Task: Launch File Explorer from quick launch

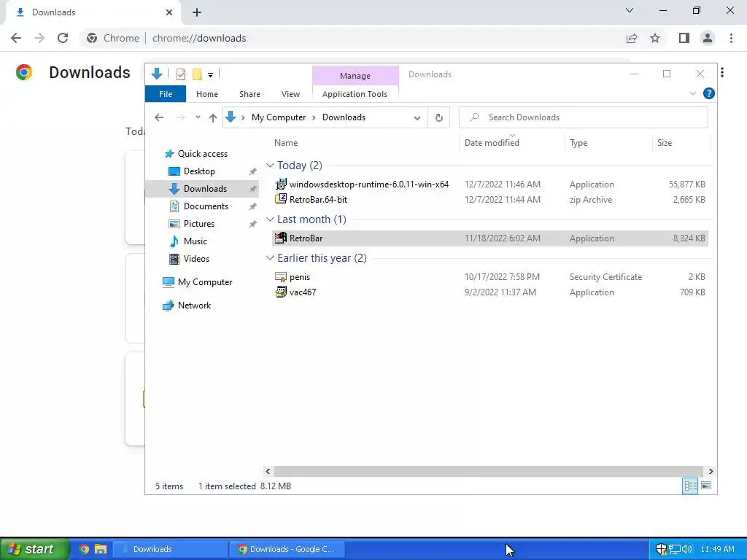Action: coord(101,549)
